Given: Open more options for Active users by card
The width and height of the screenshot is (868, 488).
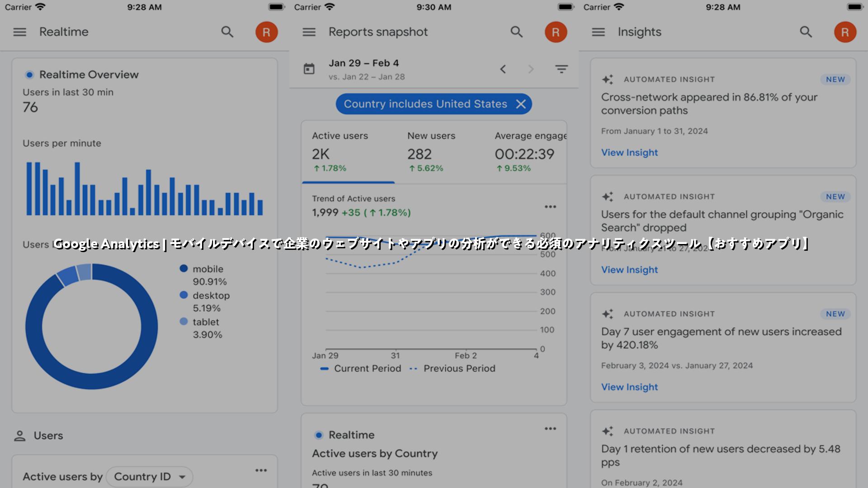Looking at the screenshot, I should pyautogui.click(x=261, y=470).
